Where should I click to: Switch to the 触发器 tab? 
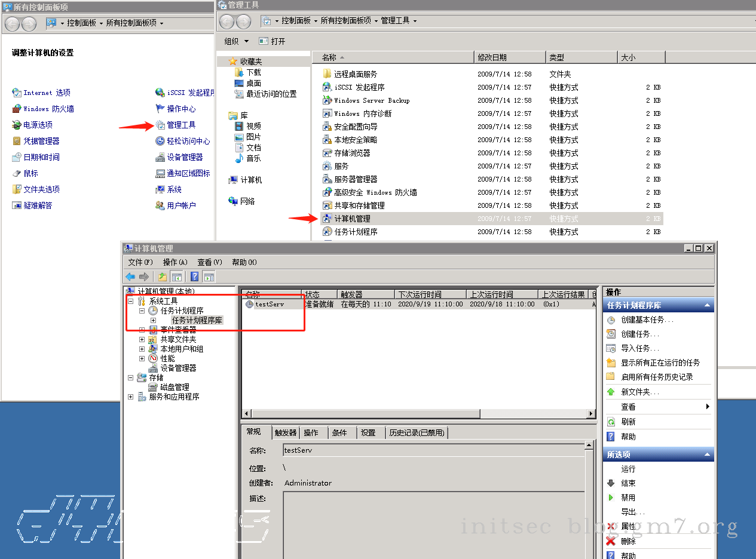[x=286, y=432]
